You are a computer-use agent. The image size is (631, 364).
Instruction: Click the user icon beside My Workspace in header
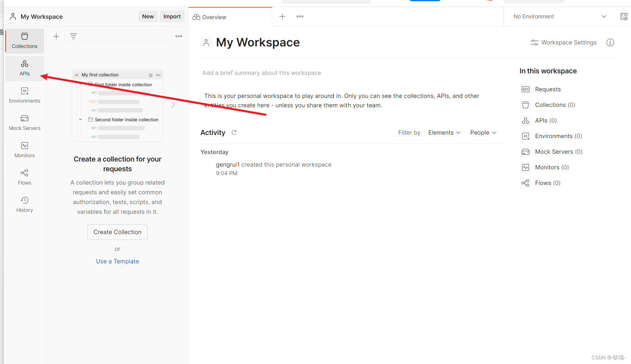[x=13, y=16]
